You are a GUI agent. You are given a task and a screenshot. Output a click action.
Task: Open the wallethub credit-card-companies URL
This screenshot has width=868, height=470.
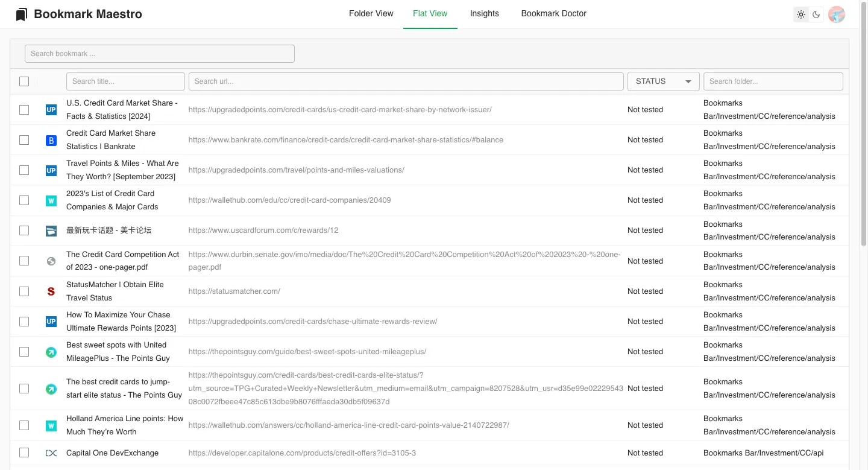pyautogui.click(x=290, y=200)
